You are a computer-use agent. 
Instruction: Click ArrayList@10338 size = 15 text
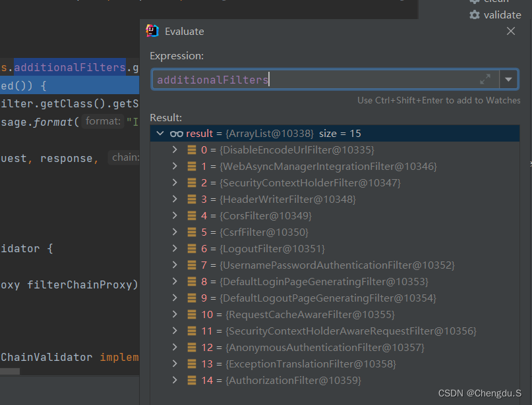(x=293, y=134)
